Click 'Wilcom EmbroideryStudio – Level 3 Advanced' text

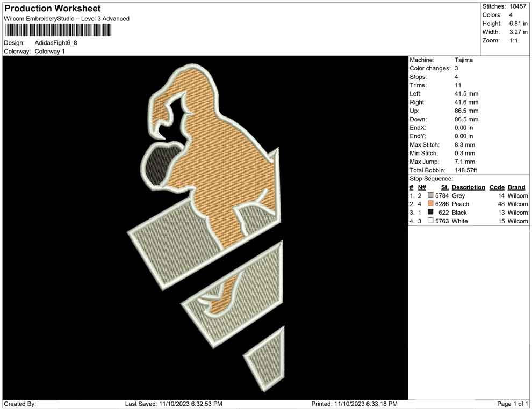click(67, 19)
